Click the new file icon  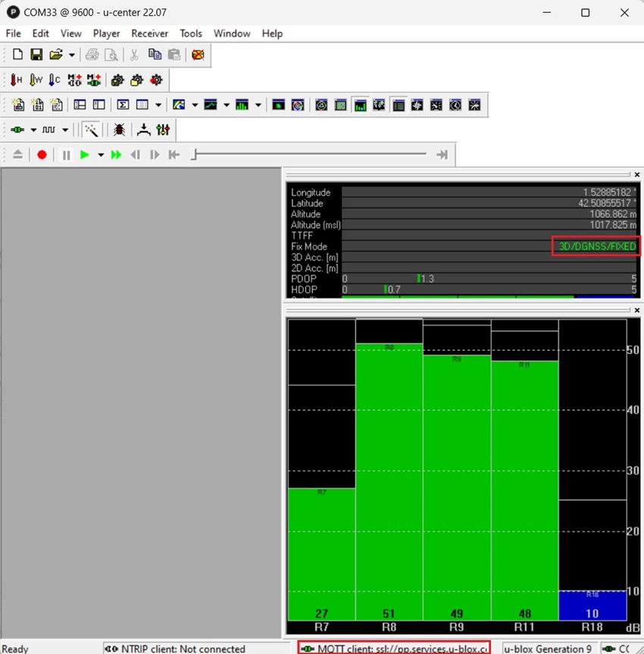tap(17, 55)
